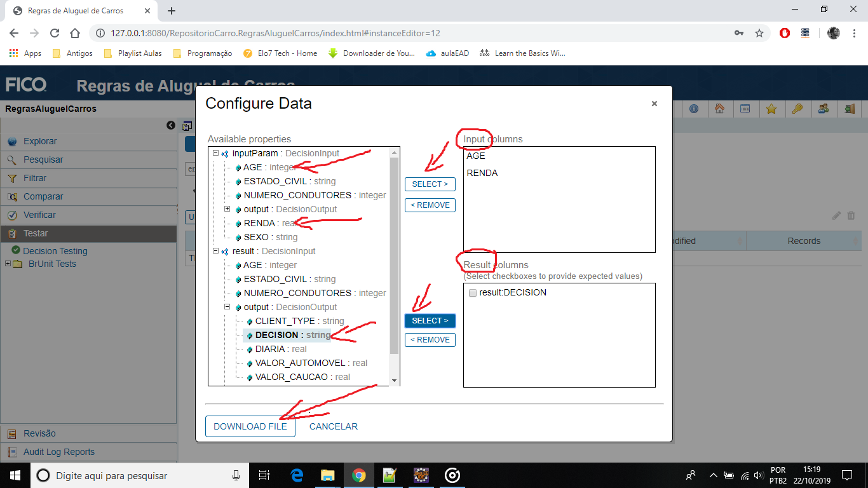868x488 pixels.
Task: Tick the result:DECISION checkbox
Action: pos(472,293)
